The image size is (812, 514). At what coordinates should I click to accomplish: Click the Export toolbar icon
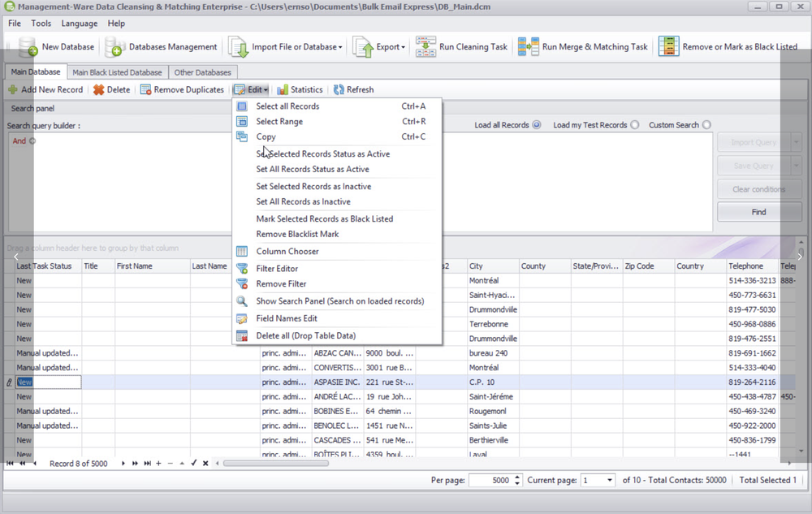point(363,46)
